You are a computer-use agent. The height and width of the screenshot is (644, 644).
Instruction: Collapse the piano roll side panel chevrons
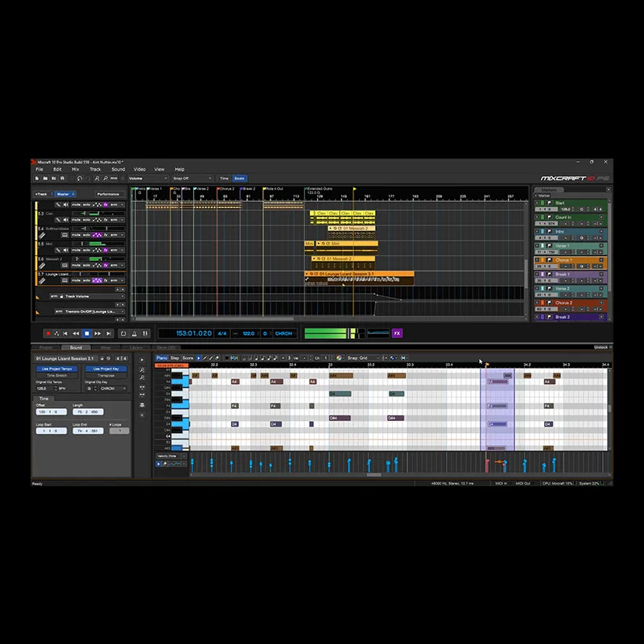click(142, 415)
